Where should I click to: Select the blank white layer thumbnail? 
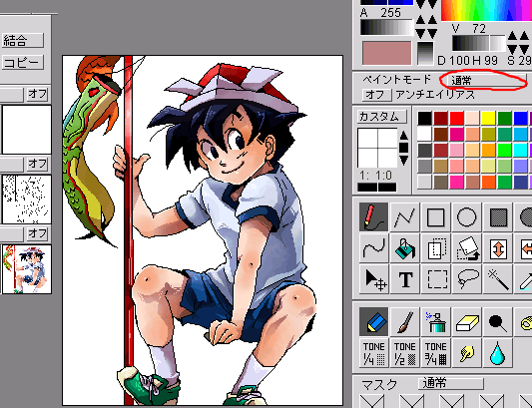click(27, 130)
